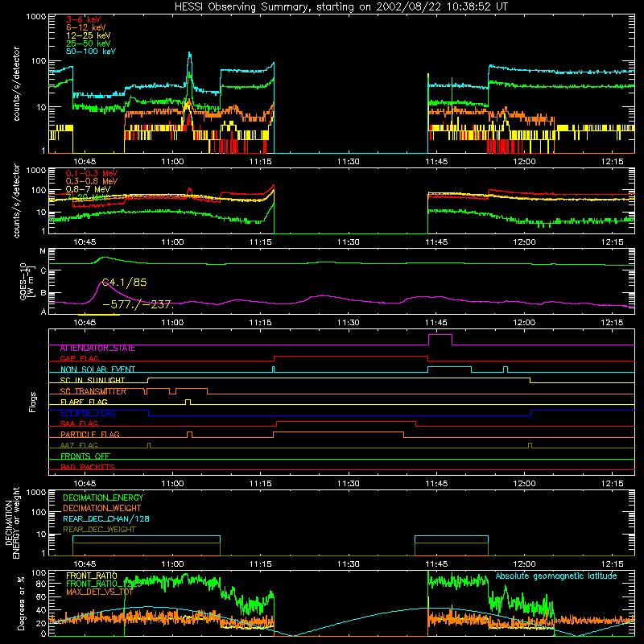The height and width of the screenshot is (644, 644).
Task: Click the 11:30 tick label beneath the Flags panel
Action: (349, 484)
